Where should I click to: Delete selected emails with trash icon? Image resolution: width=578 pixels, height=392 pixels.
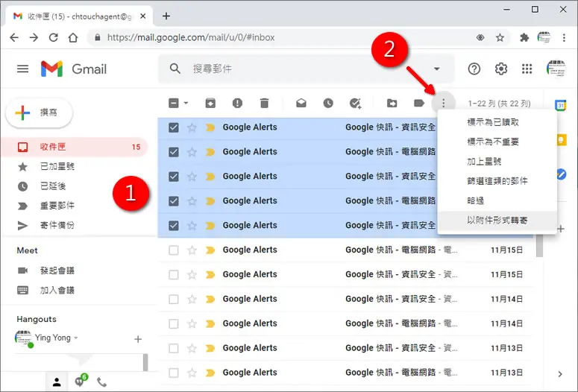tap(264, 103)
